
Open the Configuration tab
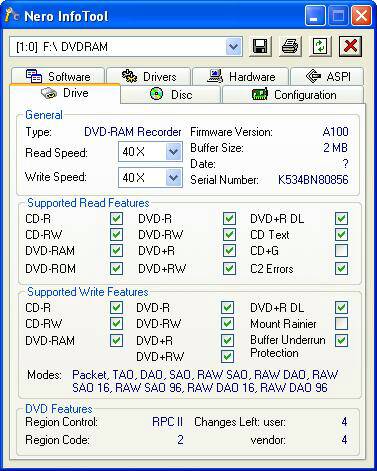tap(293, 94)
